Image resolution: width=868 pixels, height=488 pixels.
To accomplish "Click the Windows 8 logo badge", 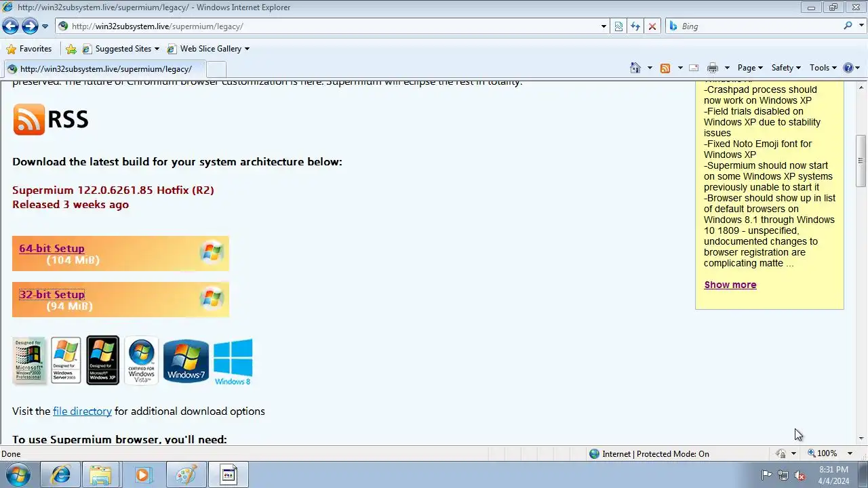I will pyautogui.click(x=233, y=363).
